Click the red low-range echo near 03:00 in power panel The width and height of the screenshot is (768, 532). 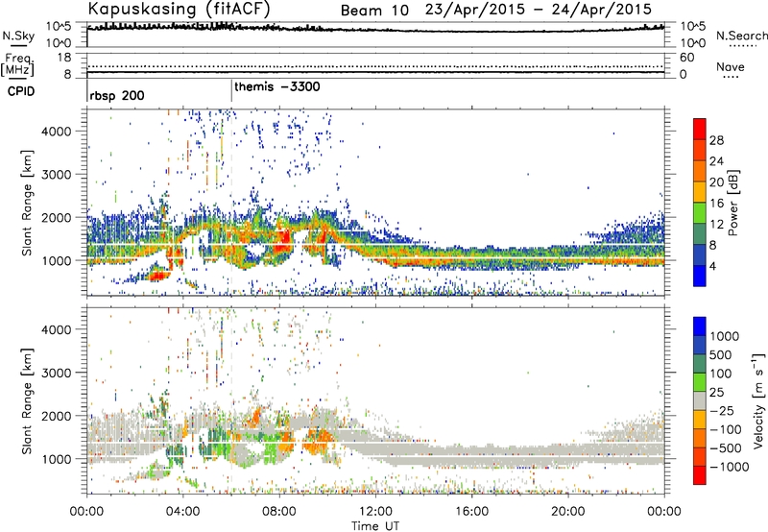(x=158, y=276)
